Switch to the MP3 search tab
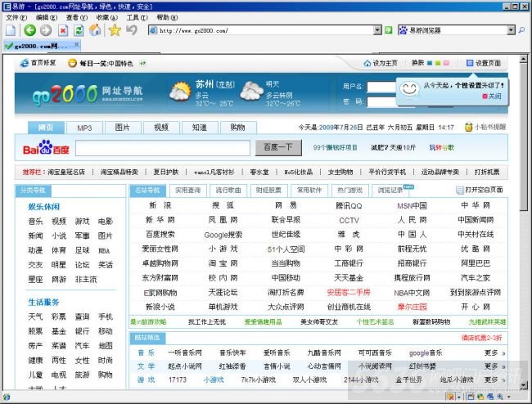This screenshot has width=532, height=404. point(84,128)
